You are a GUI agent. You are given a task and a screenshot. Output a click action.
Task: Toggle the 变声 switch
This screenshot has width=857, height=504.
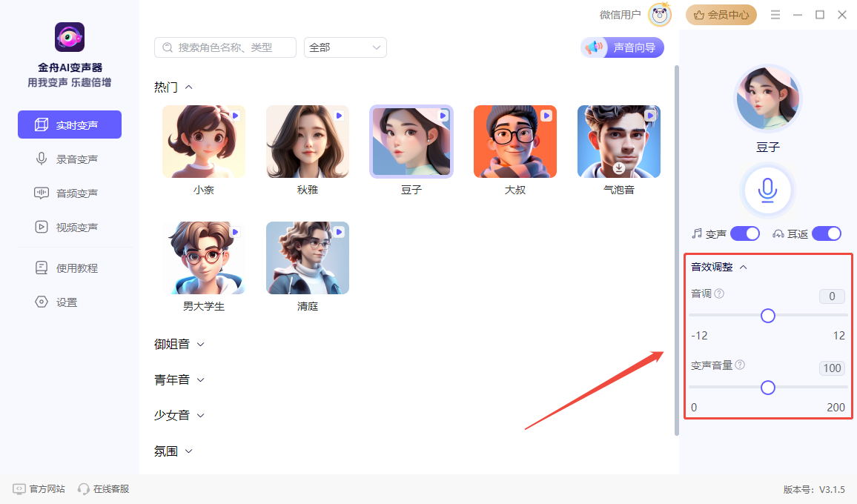click(745, 234)
